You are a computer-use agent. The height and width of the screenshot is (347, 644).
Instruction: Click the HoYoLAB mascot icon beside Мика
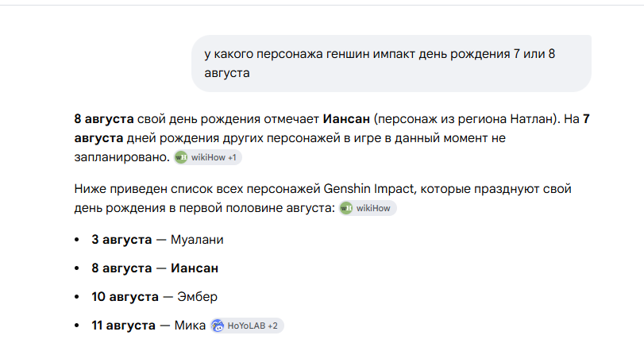click(218, 326)
